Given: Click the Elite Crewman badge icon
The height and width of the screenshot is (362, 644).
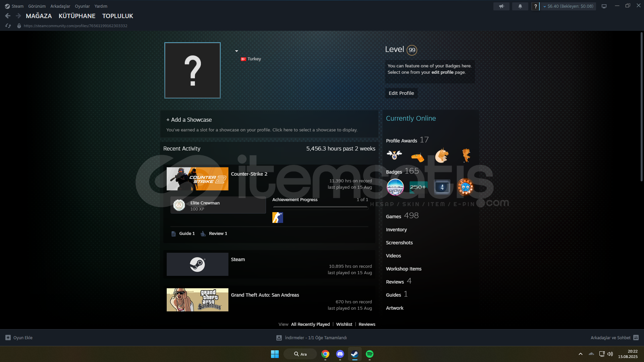Looking at the screenshot, I should [x=179, y=205].
